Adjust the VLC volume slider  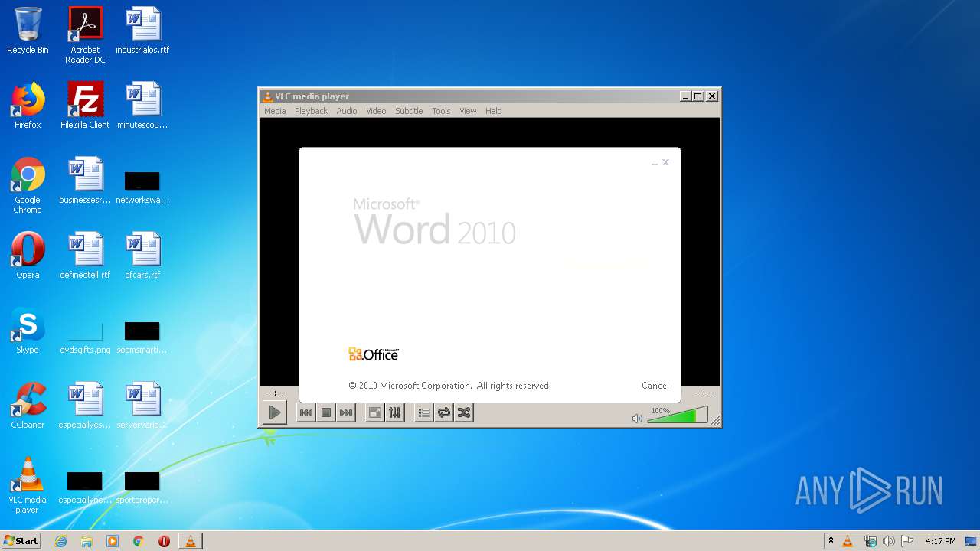(677, 415)
